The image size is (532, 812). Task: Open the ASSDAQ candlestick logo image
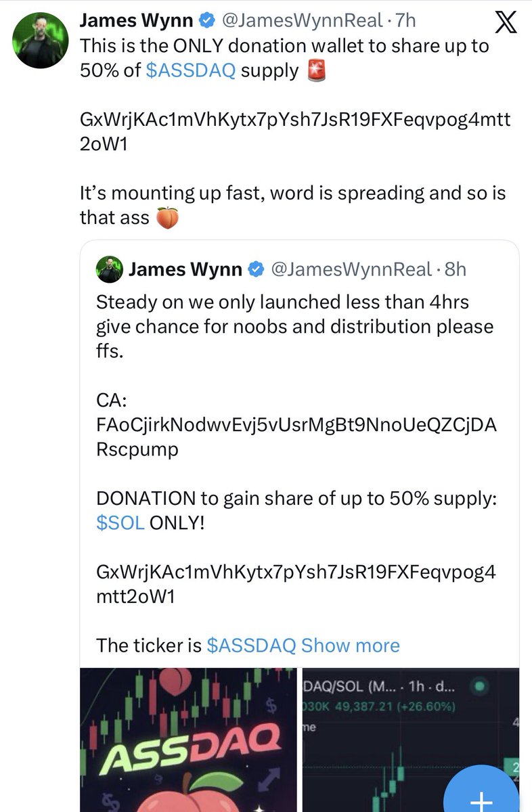[x=187, y=739]
